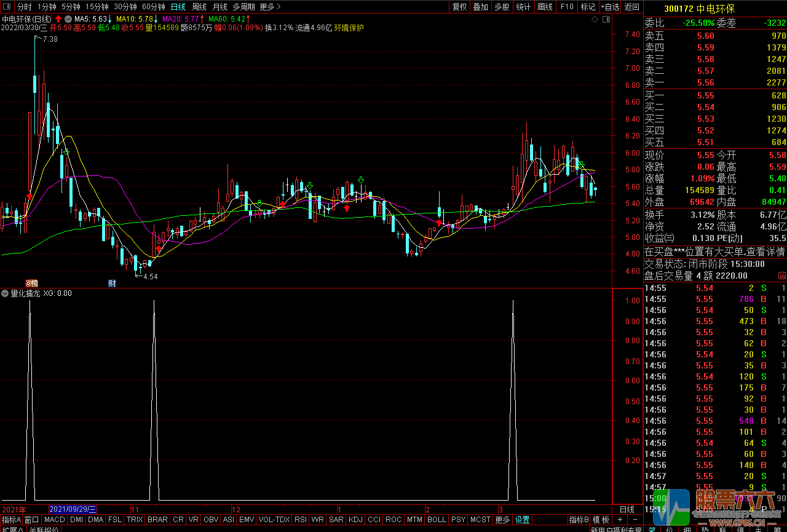Image resolution: width=787 pixels, height=532 pixels.
Task: Switch to 30分钟 period
Action: tap(125, 7)
